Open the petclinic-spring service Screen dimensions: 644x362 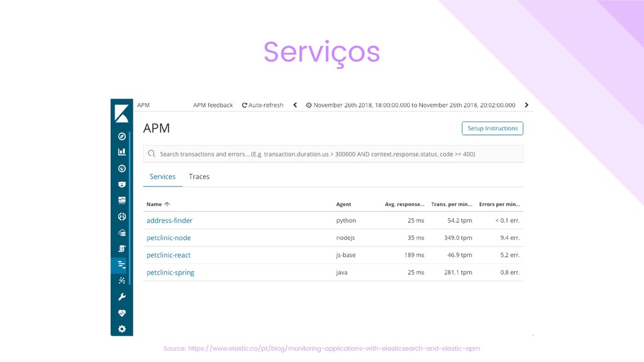point(170,272)
